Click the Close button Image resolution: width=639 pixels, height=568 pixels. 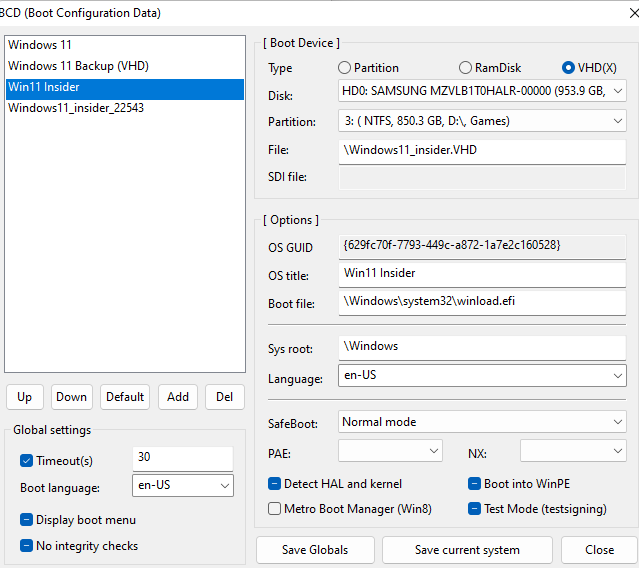[599, 550]
